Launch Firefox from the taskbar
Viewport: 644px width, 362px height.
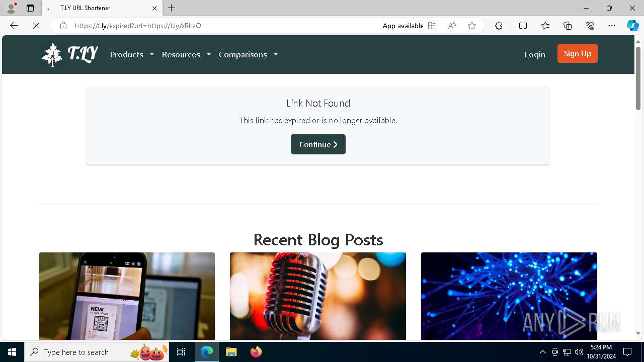[256, 352]
